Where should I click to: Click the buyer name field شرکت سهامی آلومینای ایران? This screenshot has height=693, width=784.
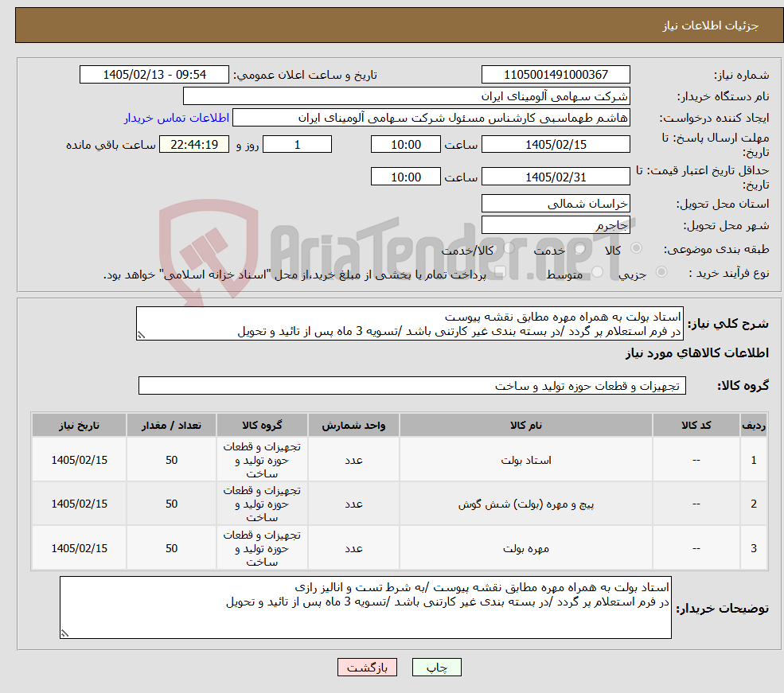click(407, 96)
